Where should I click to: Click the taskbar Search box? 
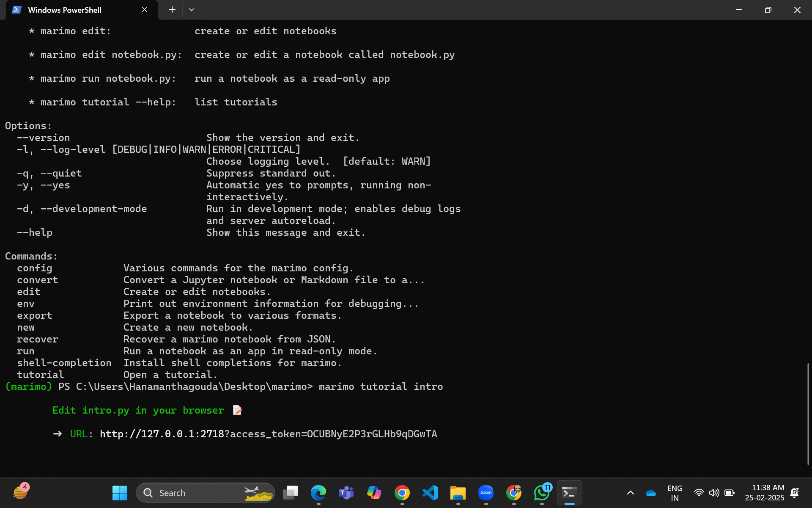pos(206,493)
